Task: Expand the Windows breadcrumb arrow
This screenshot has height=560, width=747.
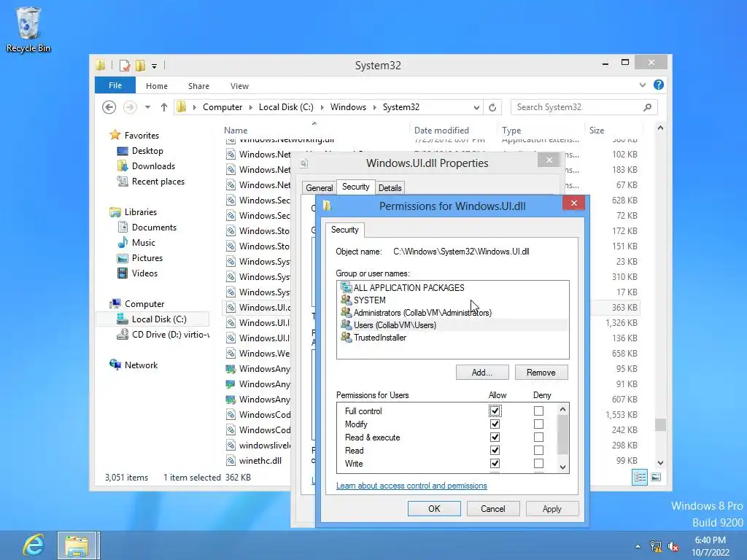Action: (x=374, y=108)
